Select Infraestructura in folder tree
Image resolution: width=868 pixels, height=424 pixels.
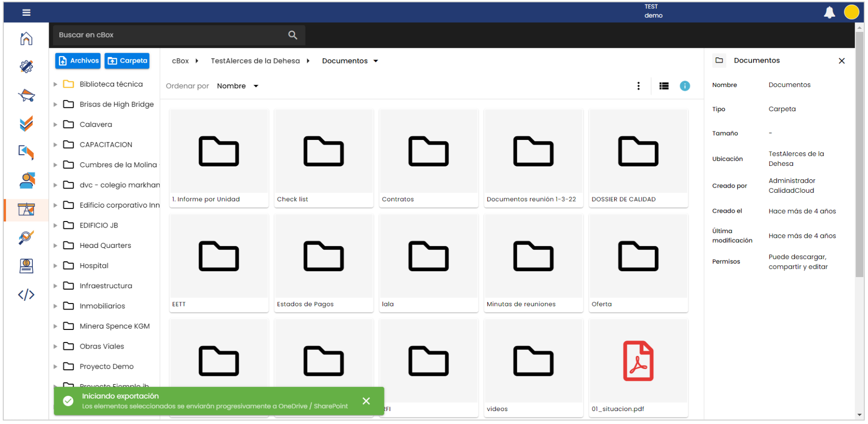106,286
